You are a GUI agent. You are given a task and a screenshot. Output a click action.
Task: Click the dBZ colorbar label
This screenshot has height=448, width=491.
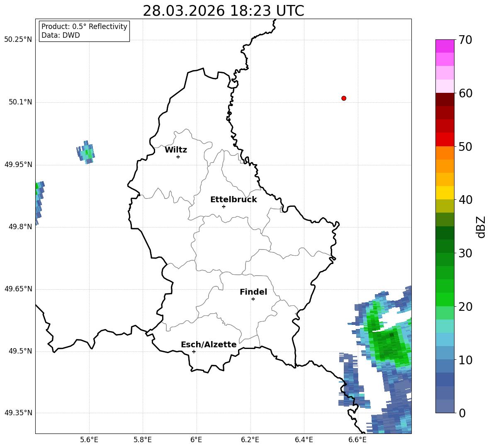(x=481, y=227)
